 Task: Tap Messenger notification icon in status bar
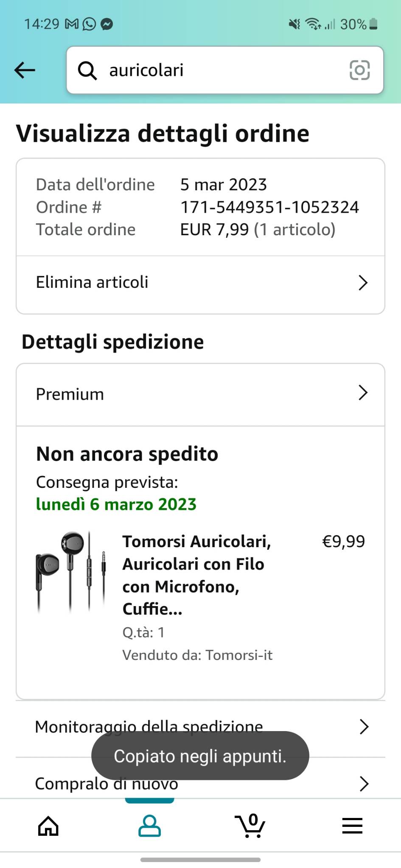107,24
